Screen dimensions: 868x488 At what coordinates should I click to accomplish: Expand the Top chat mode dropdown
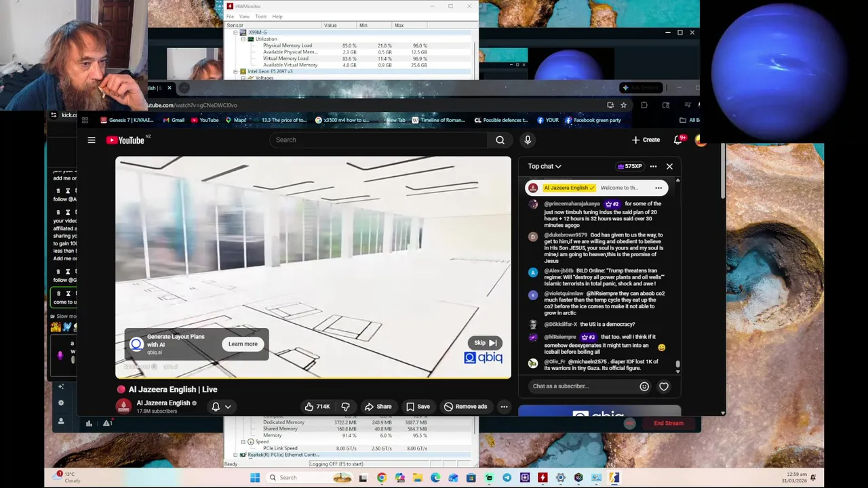coord(545,166)
